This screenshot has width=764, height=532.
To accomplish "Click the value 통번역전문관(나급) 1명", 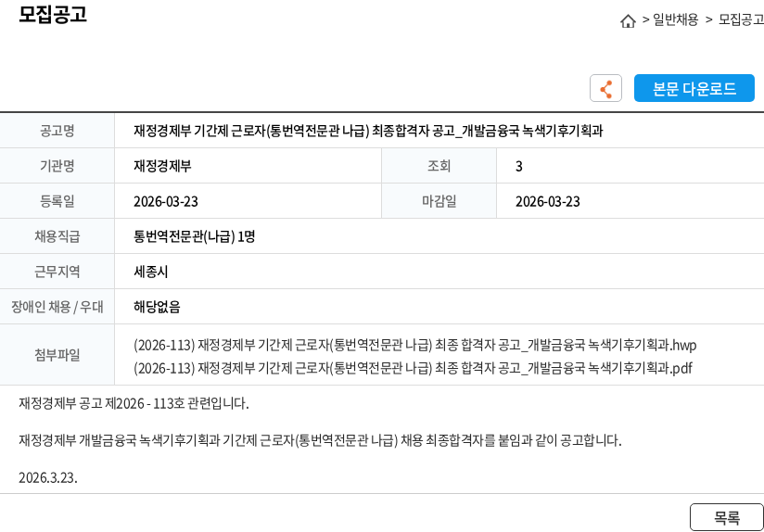I will pos(195,236).
